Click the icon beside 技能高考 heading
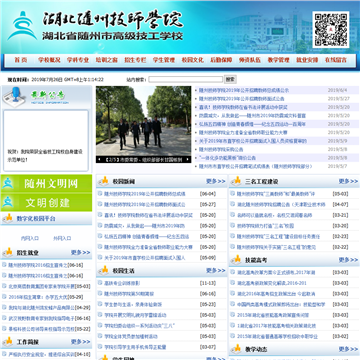Viewport: 360px width, 360px height. point(236,259)
